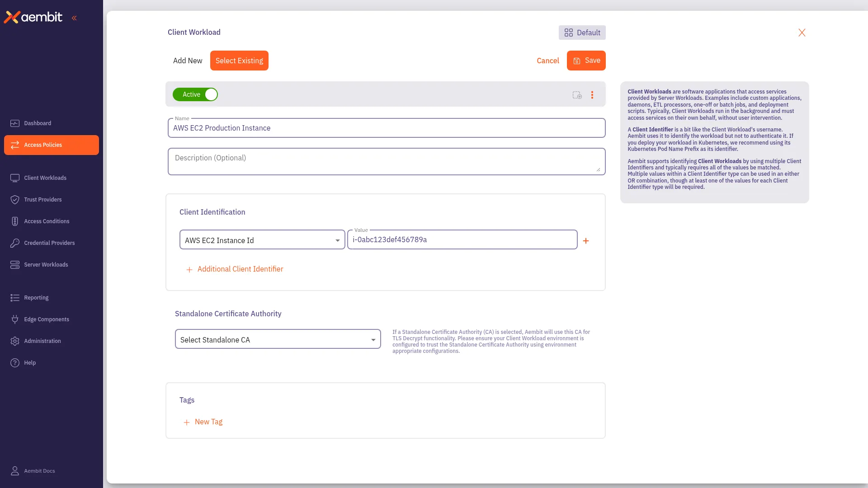Screen dimensions: 868x488
Task: Click the Client Workload panel title
Action: 194,33
